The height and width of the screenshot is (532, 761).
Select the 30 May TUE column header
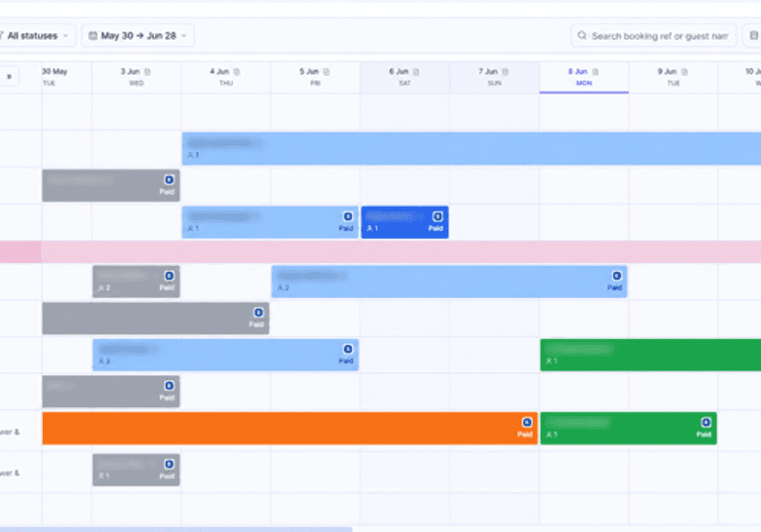click(66, 77)
